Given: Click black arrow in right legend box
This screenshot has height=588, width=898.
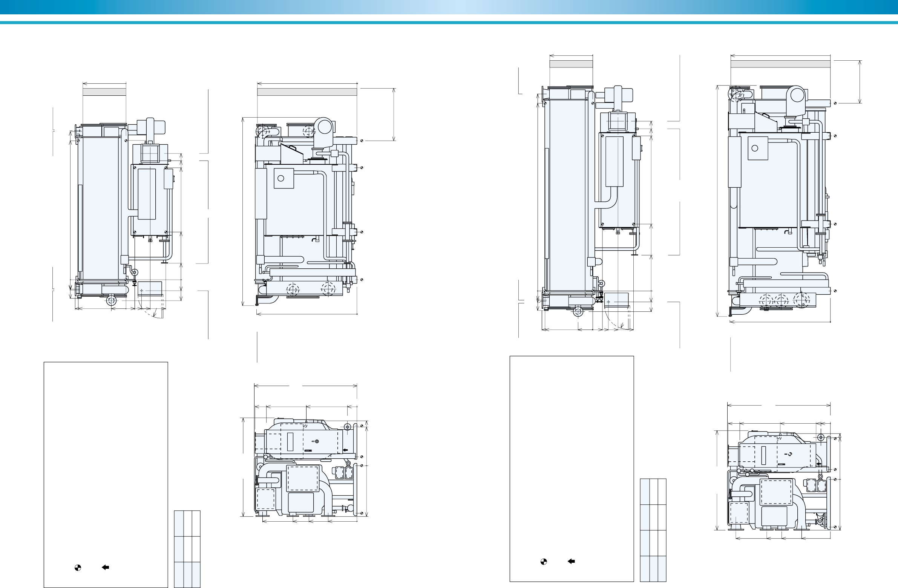Looking at the screenshot, I should 571,561.
